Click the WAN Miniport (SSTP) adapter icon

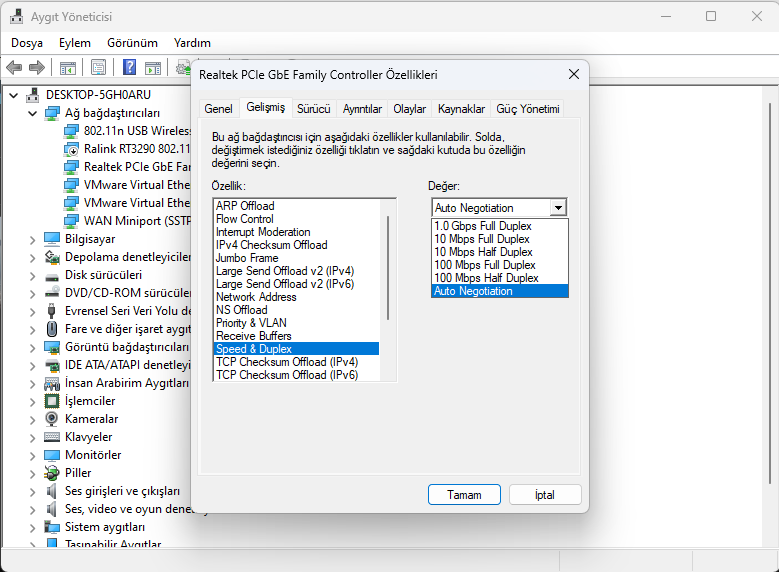tap(71, 221)
